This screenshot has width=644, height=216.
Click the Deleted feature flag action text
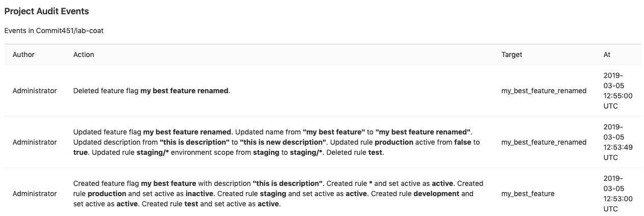152,91
